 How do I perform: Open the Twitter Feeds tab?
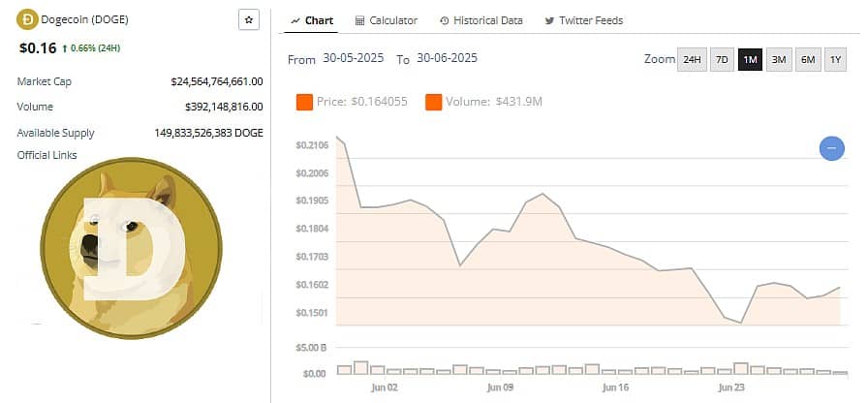pyautogui.click(x=584, y=20)
